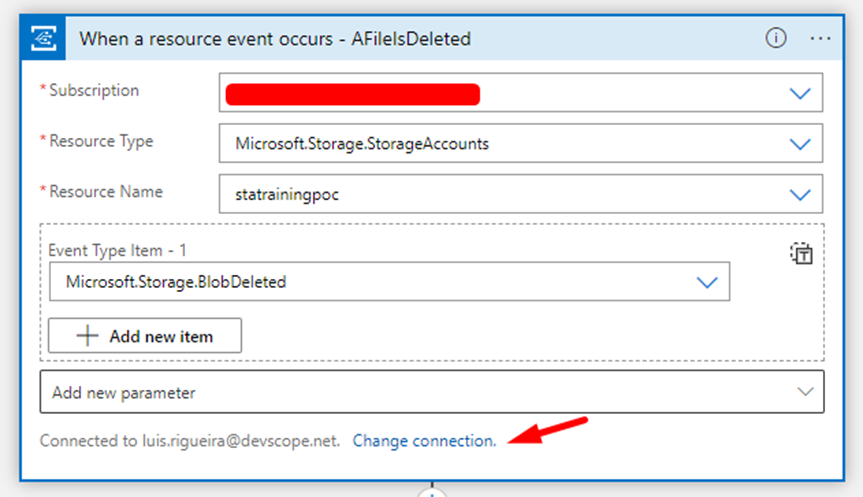Click the information icon in trigger header
863x497 pixels.
tap(776, 38)
